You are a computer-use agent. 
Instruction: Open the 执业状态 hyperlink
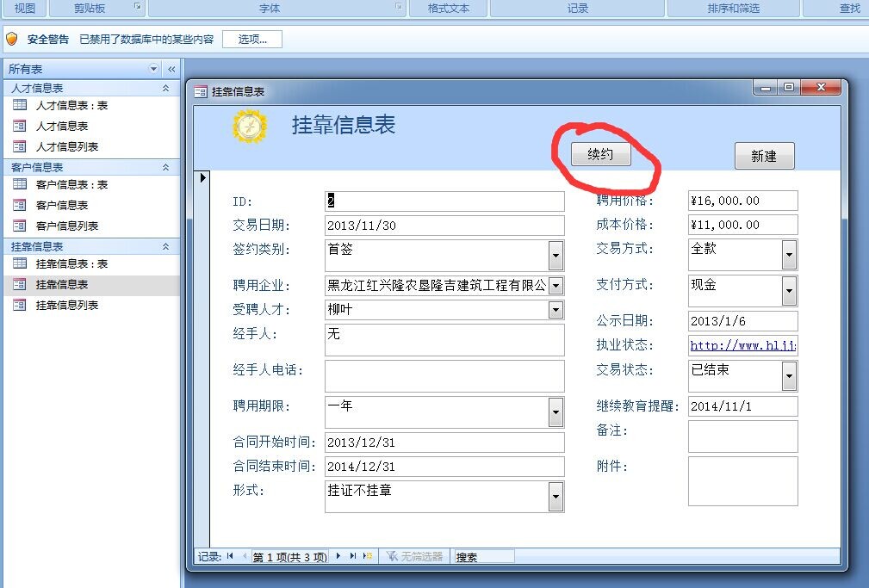(742, 346)
